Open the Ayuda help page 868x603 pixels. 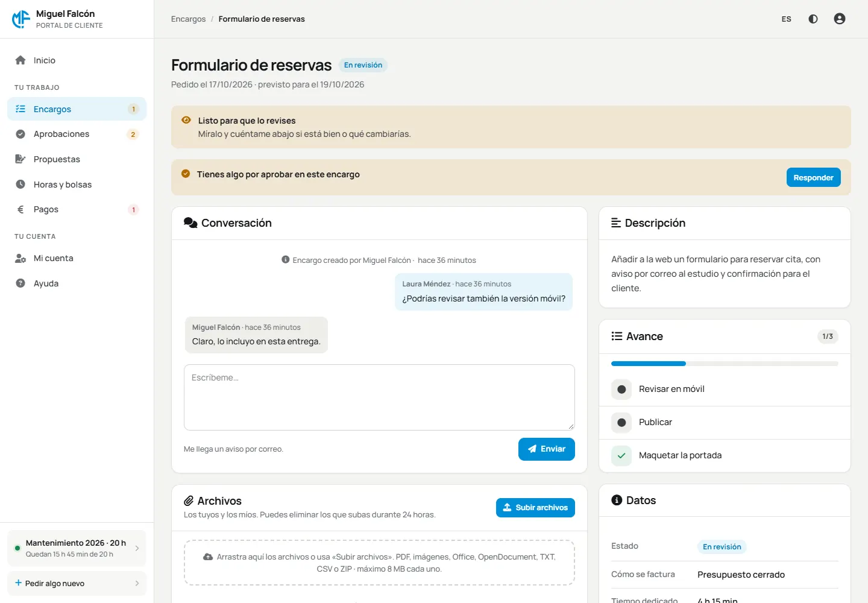[x=77, y=283]
